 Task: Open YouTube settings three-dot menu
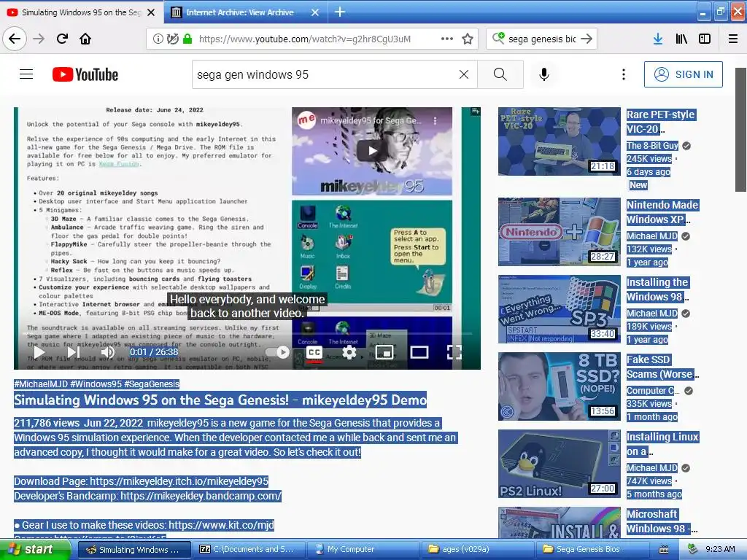click(624, 74)
